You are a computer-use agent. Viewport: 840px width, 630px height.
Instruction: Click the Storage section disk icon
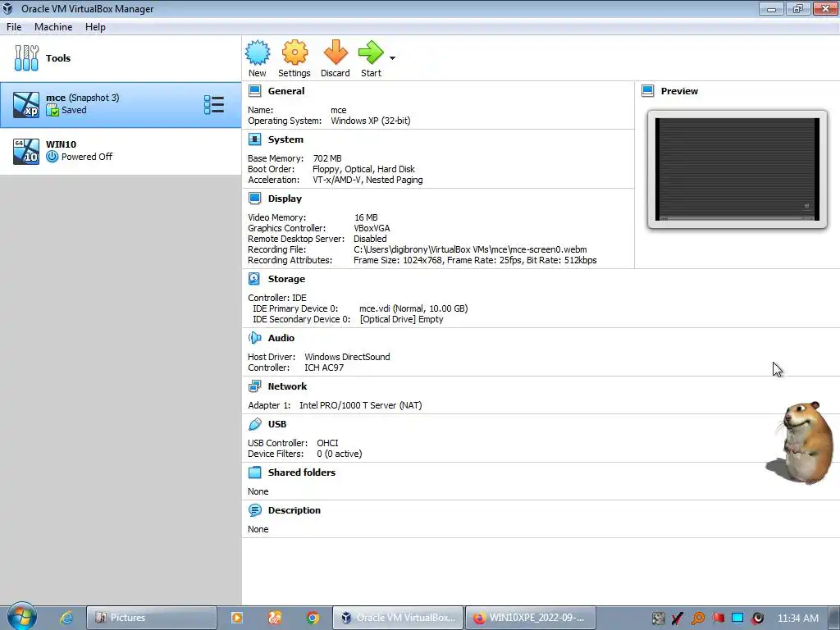pyautogui.click(x=254, y=279)
